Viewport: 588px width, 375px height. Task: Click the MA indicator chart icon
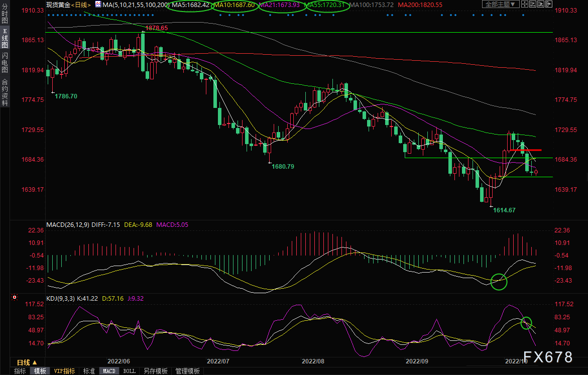pyautogui.click(x=98, y=5)
